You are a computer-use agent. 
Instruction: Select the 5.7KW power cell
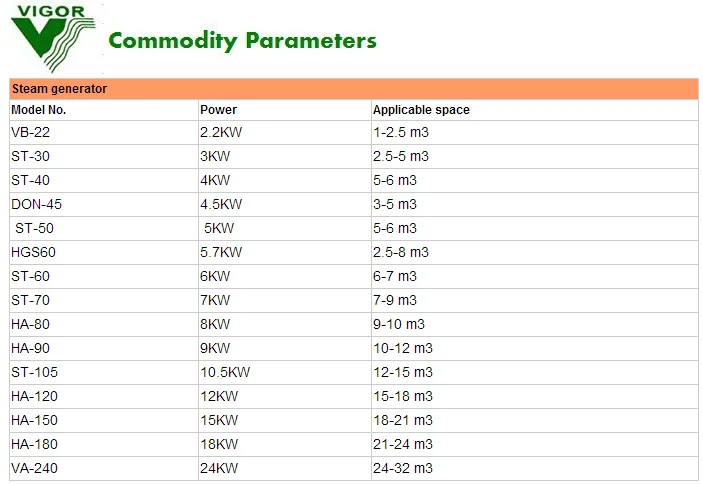[285, 252]
